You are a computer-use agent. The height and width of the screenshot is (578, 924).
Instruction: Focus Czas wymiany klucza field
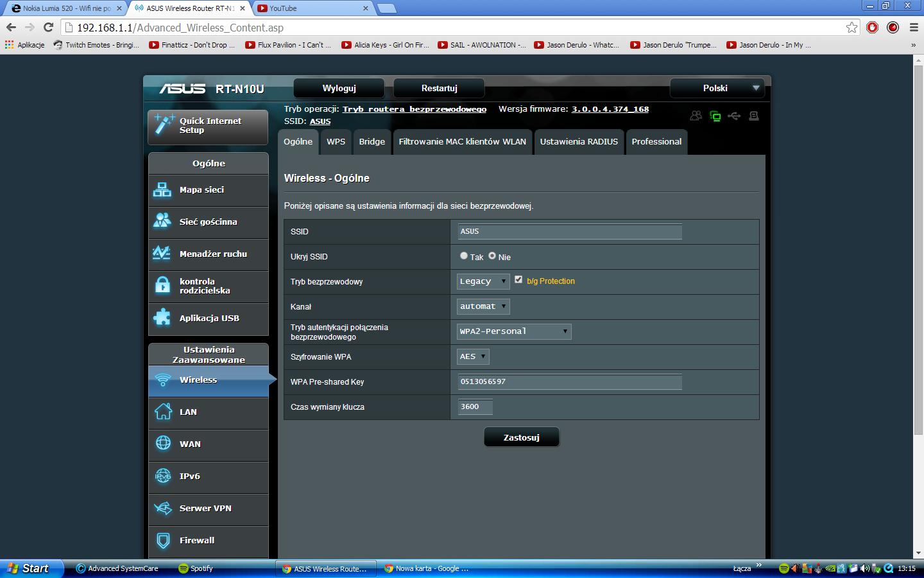click(x=475, y=407)
